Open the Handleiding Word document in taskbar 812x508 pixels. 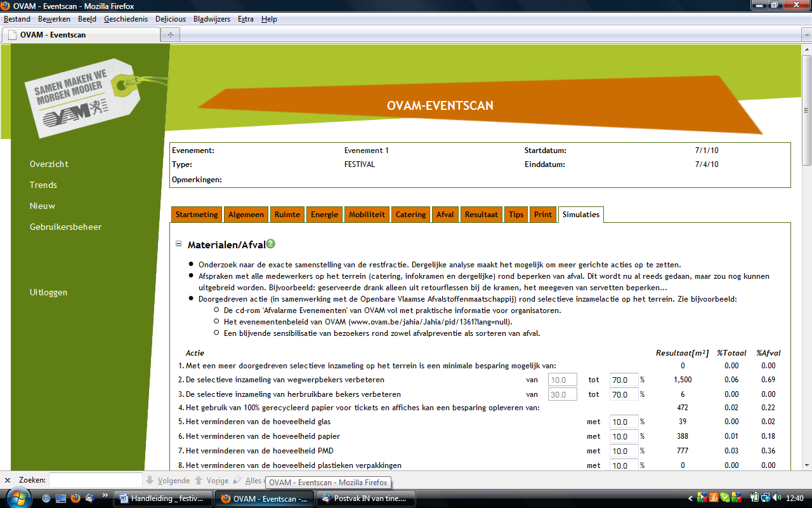coord(162,498)
